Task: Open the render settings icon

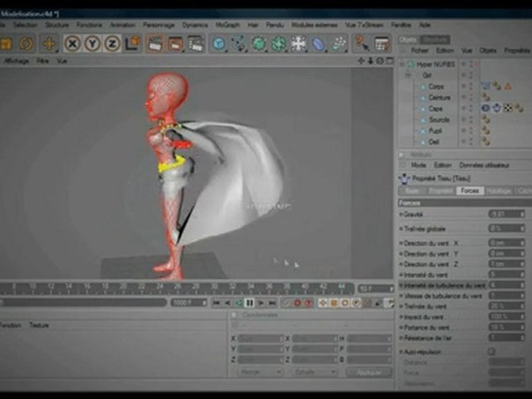Action: click(196, 43)
